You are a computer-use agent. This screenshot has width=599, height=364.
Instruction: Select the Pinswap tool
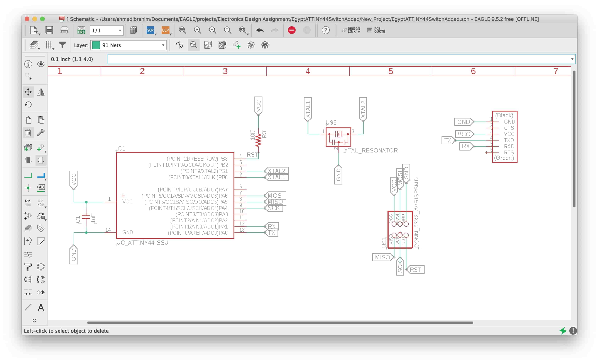(28, 280)
